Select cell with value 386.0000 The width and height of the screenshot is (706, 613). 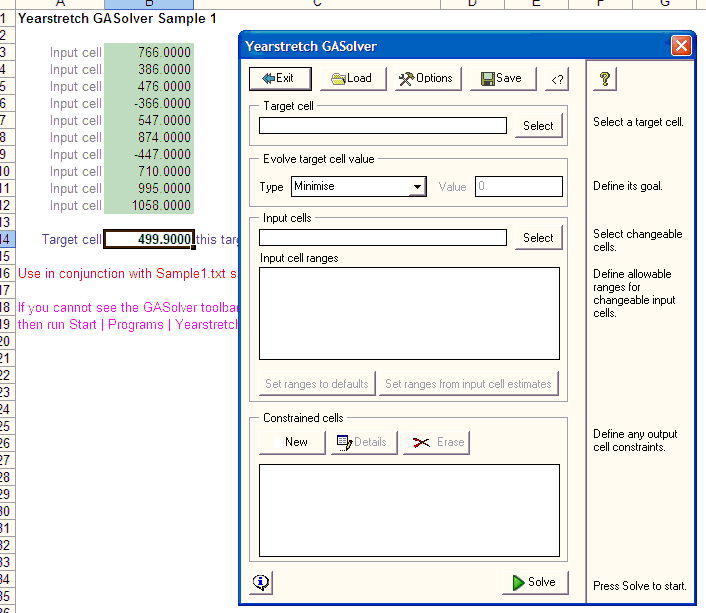(149, 69)
